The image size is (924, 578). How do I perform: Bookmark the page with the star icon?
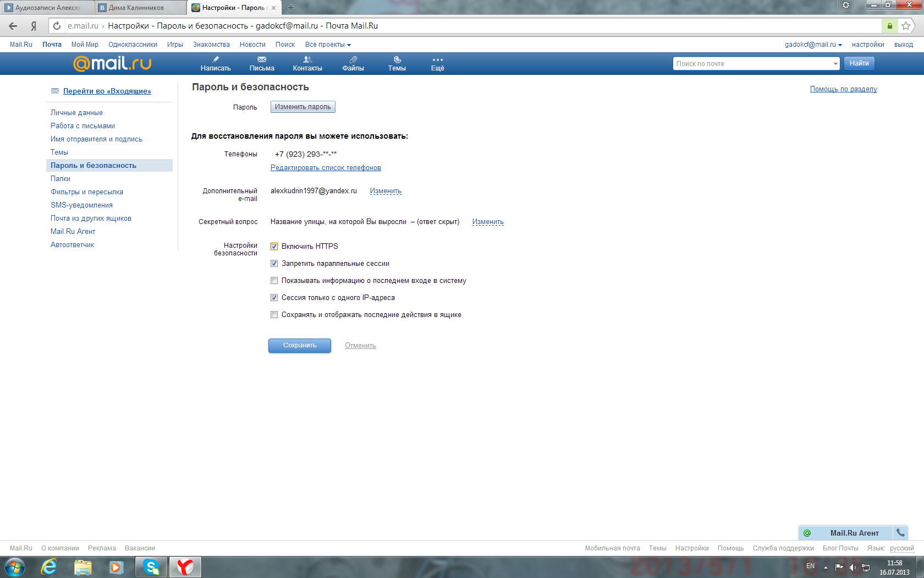pyautogui.click(x=906, y=26)
